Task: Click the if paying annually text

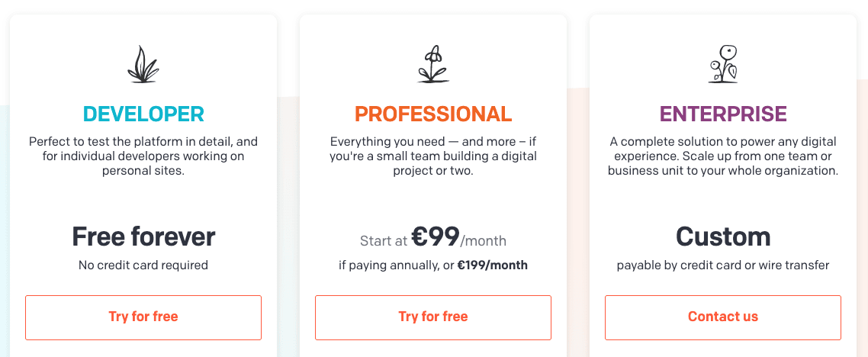Action: (x=390, y=265)
